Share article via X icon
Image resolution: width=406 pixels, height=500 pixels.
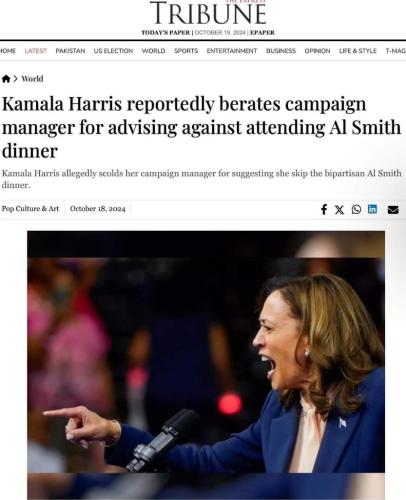339,209
